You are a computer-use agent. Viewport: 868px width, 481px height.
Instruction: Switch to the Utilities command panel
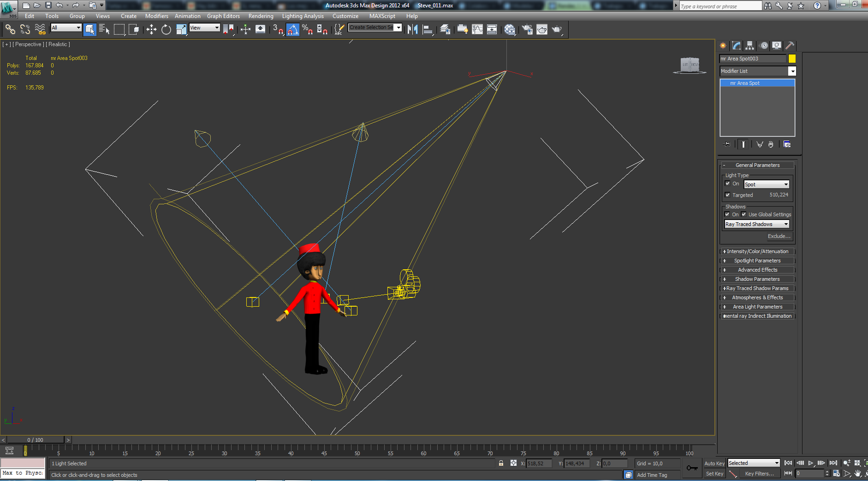point(790,46)
